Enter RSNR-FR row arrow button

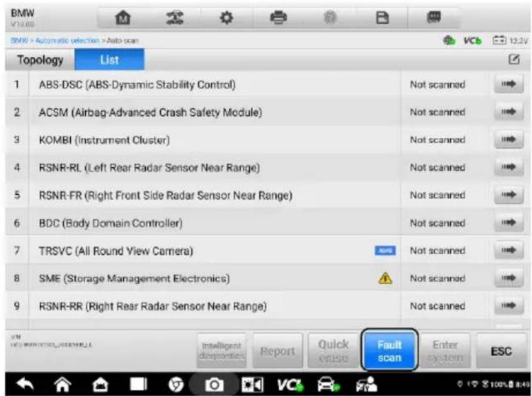tap(508, 195)
